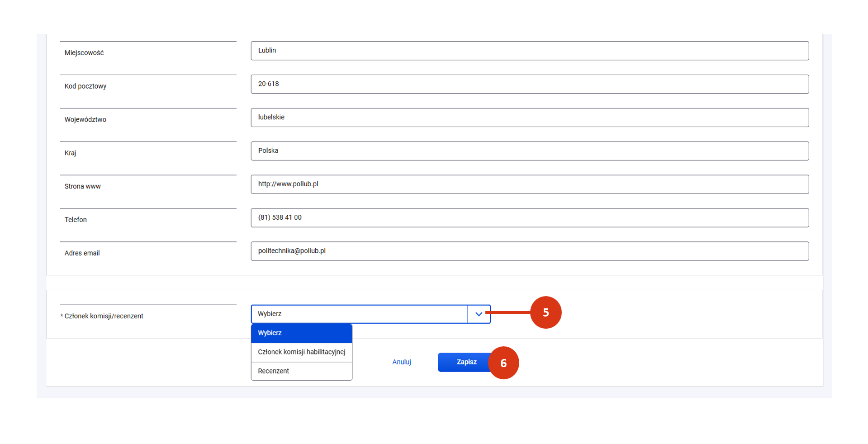The width and height of the screenshot is (868, 444).
Task: Click the dropdown chevron arrow icon
Action: click(479, 314)
